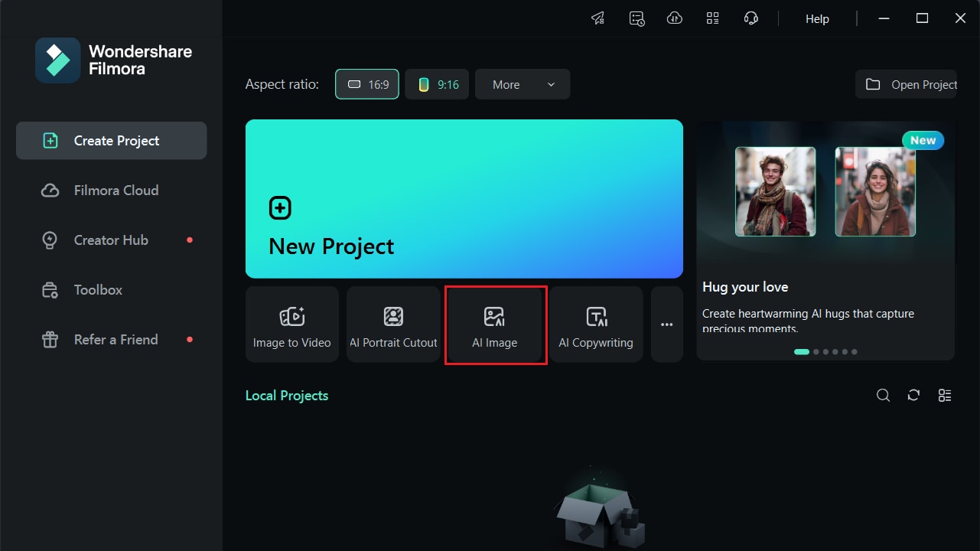Select the second banner carousel dot
Screen dimensions: 980x551
point(816,352)
